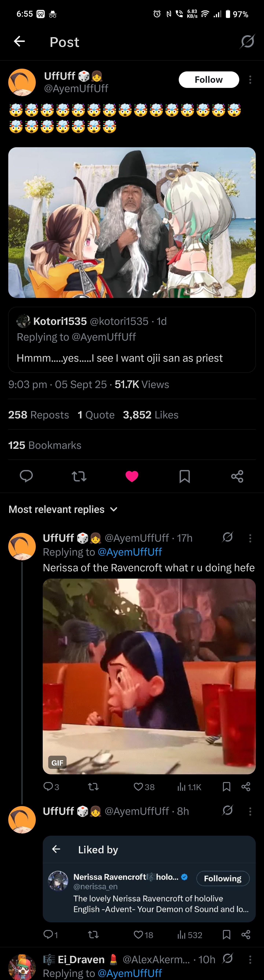Share the main post
This screenshot has height=980, width=264.
point(237,476)
